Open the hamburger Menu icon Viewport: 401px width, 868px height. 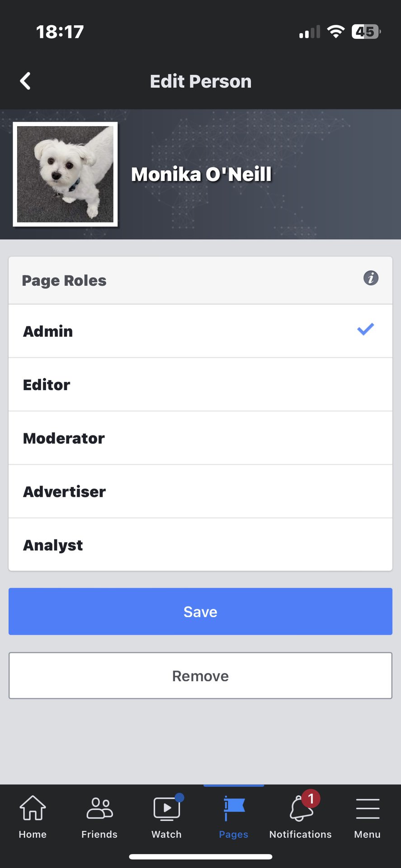(x=367, y=808)
